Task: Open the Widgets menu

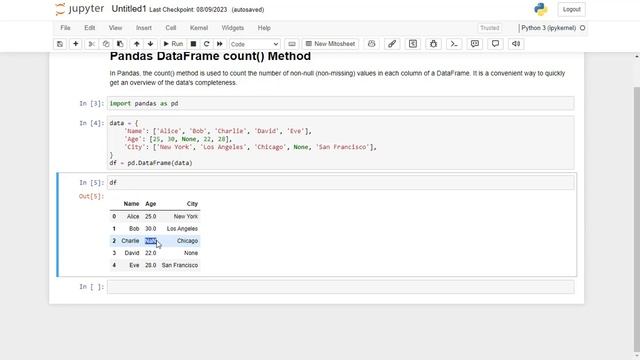Action: (233, 28)
